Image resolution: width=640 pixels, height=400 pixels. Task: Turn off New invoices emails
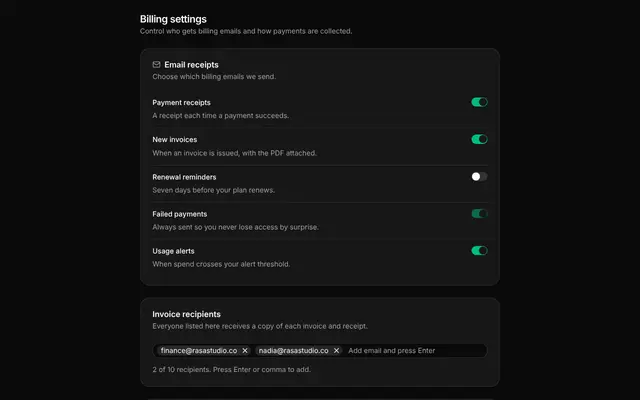479,139
